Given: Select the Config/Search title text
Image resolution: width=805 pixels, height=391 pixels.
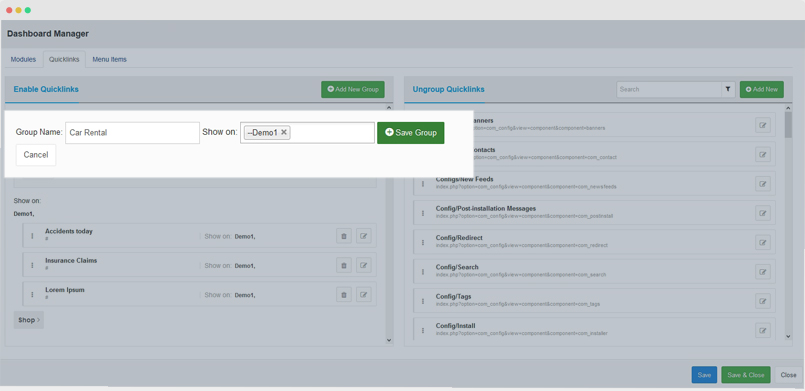Looking at the screenshot, I should click(x=457, y=267).
